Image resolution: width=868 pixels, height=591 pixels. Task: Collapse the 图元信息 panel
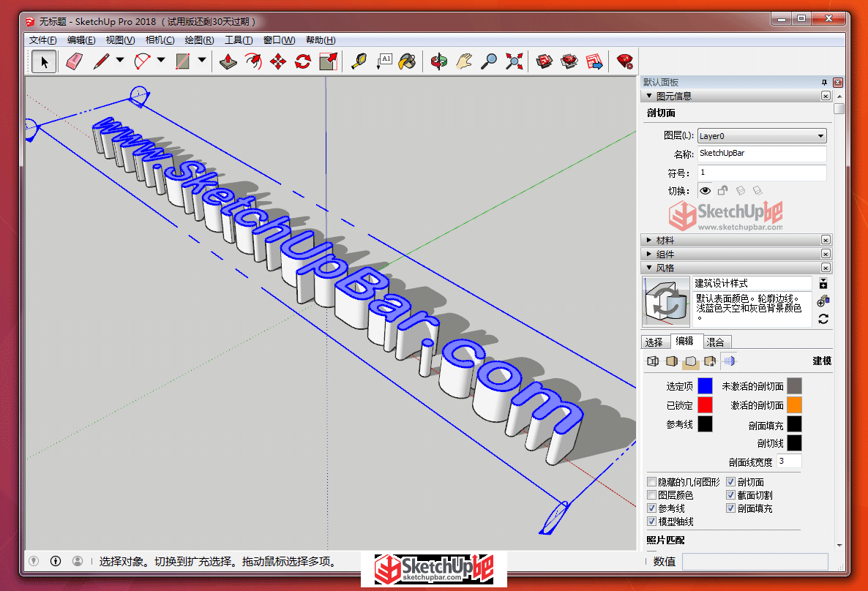coord(649,96)
